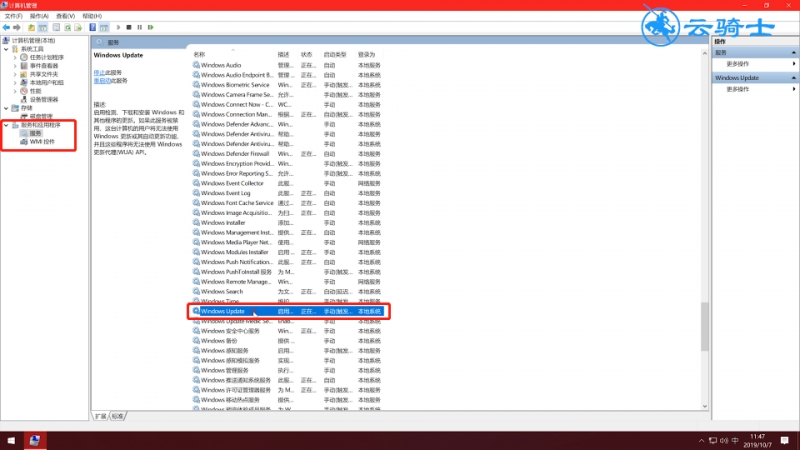Click the Windows Start button
800x450 pixels.
tap(11, 440)
